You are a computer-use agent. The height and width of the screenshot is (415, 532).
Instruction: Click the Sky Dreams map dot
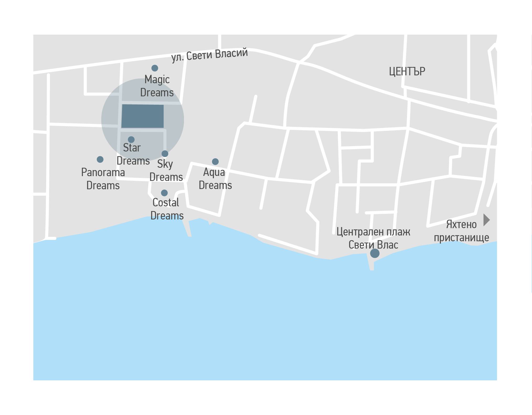tap(165, 154)
